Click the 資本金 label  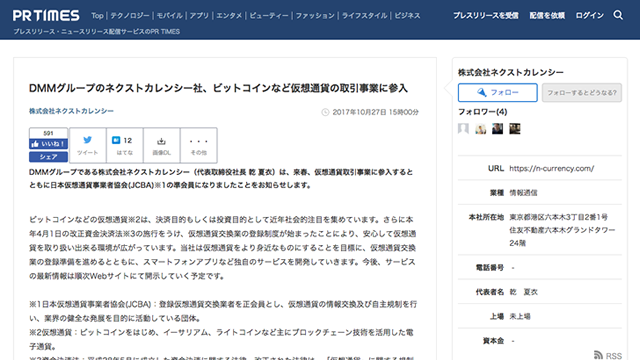coord(493,341)
